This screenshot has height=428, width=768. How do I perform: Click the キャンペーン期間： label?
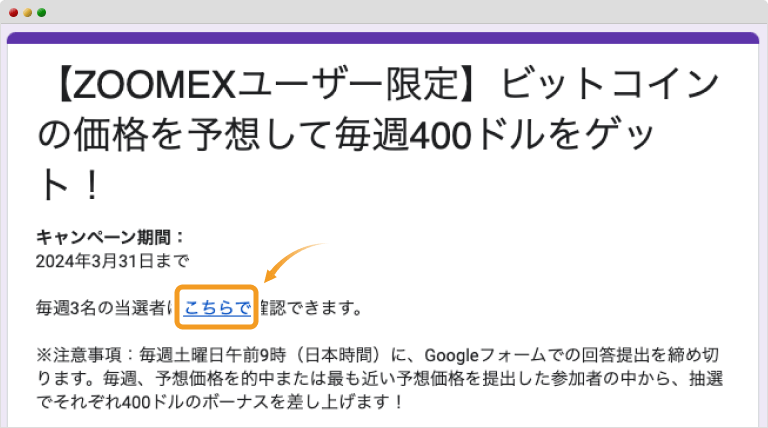tap(110, 238)
